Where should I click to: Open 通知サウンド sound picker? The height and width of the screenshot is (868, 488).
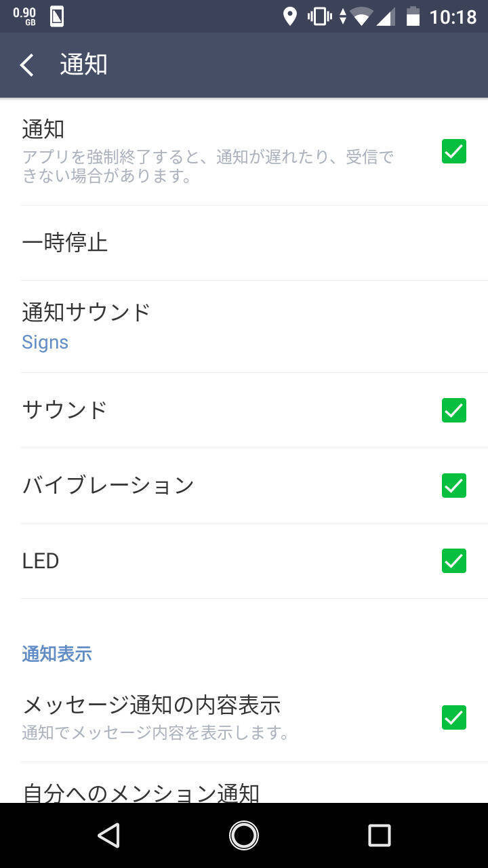point(86,313)
